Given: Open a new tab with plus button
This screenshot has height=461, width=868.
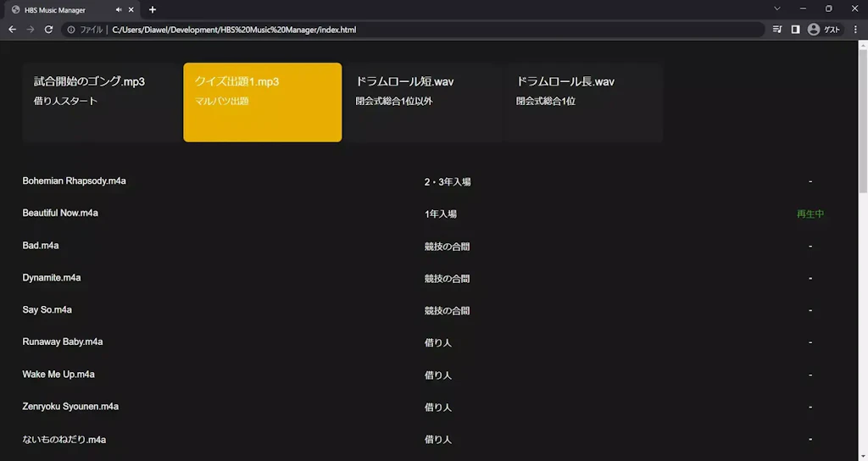Looking at the screenshot, I should [x=153, y=9].
